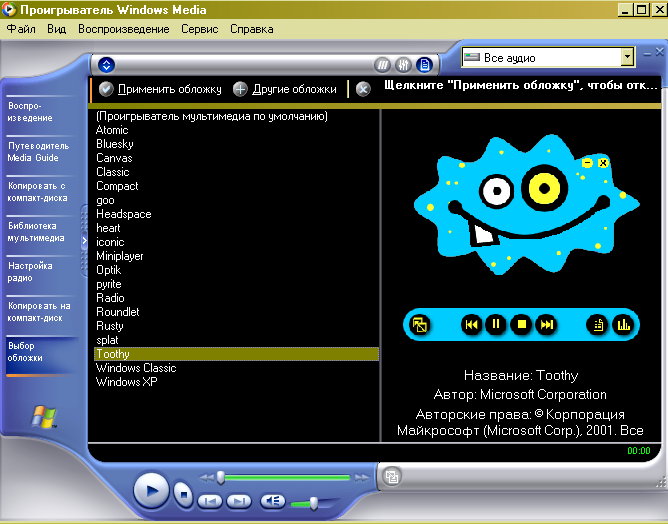Open 'Путеводитель Media Guide' sidebar tab
The height and width of the screenshot is (524, 668).
point(40,152)
